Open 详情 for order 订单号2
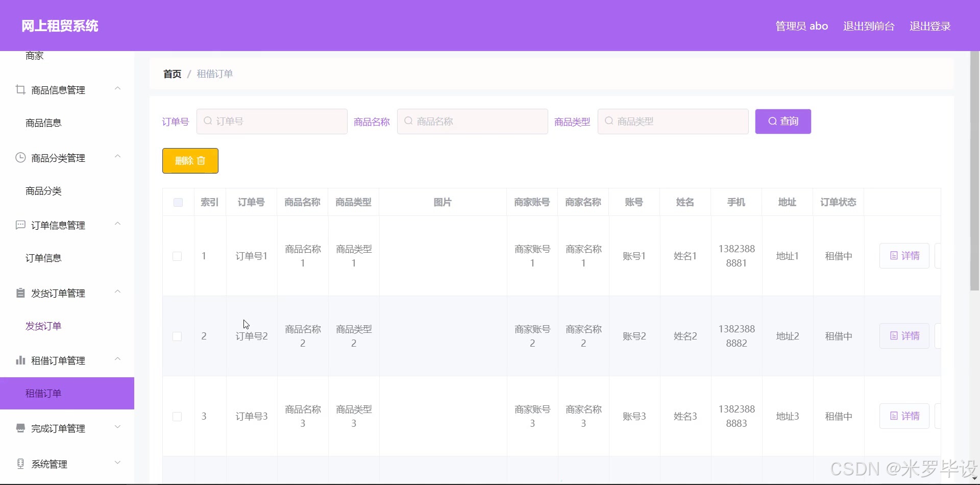The image size is (980, 485). (x=904, y=336)
